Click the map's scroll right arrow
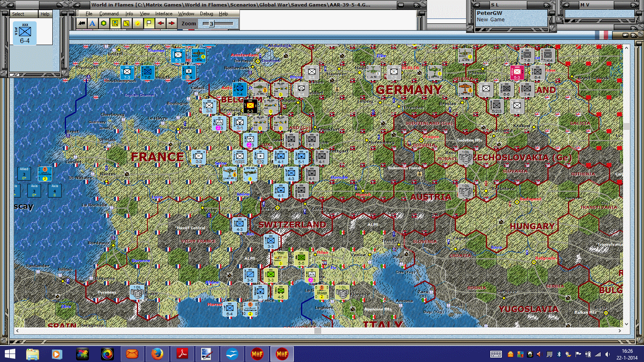Viewport: 644px width, 362px height. [620, 331]
